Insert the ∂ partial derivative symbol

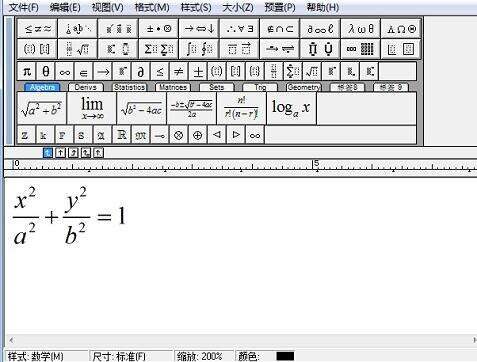[141, 71]
